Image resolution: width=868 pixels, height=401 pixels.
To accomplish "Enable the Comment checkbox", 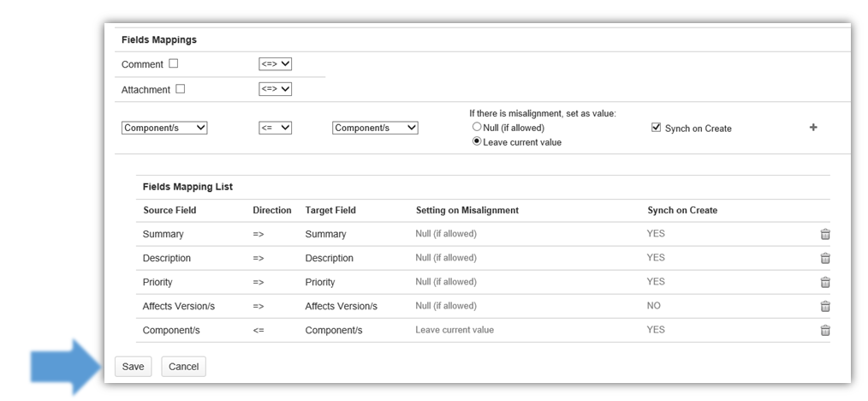I will [174, 63].
